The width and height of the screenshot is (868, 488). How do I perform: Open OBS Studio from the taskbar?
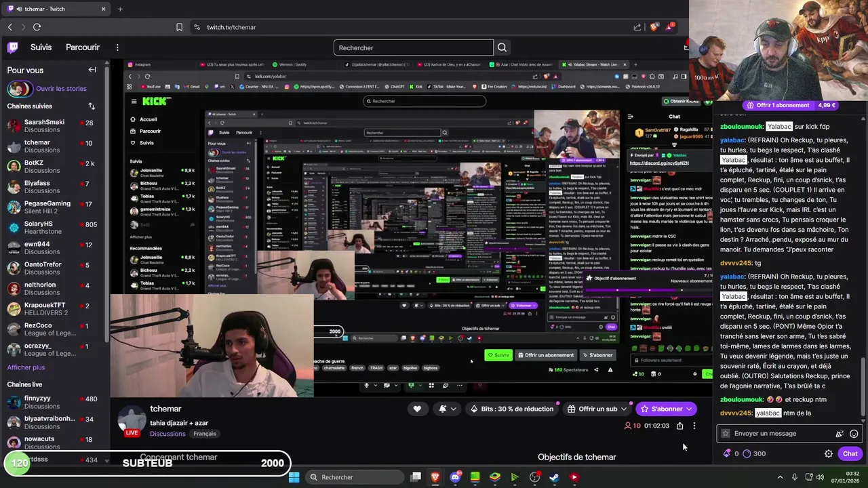[x=534, y=477]
